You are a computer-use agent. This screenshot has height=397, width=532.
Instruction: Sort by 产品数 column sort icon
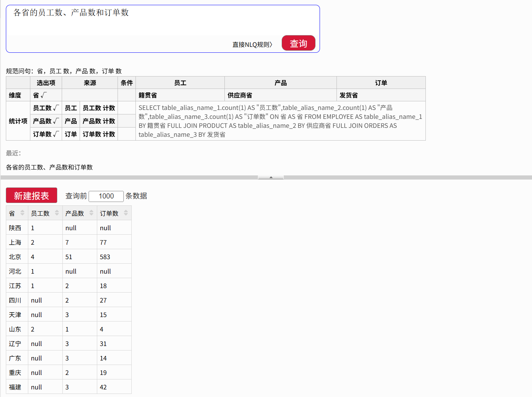tap(91, 213)
